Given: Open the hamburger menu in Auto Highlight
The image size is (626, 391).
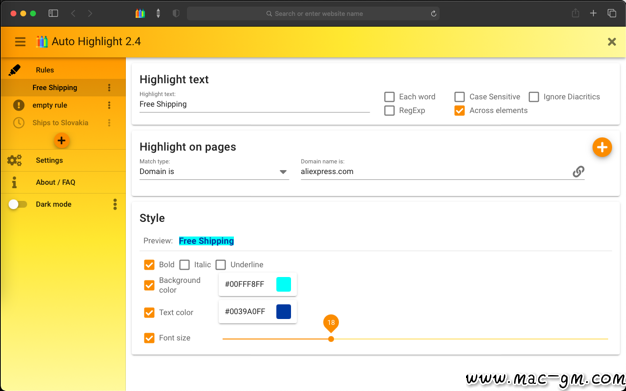Looking at the screenshot, I should point(20,42).
